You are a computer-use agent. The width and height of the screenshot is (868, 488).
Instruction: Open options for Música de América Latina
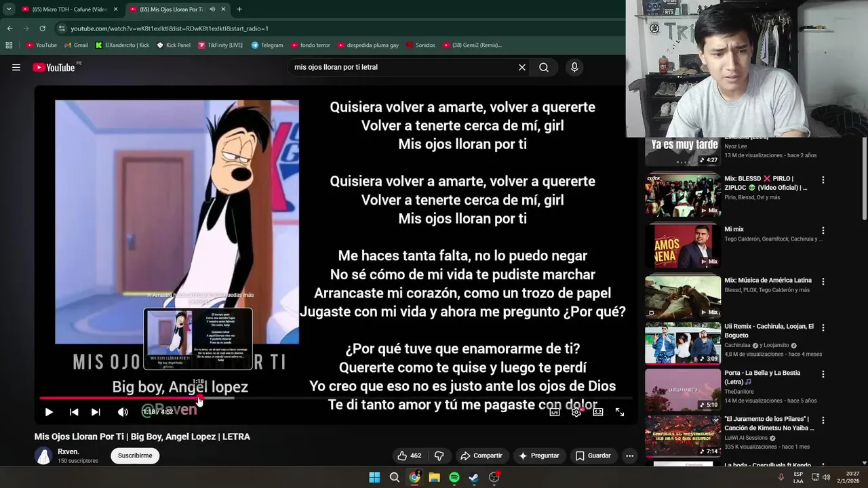click(823, 281)
